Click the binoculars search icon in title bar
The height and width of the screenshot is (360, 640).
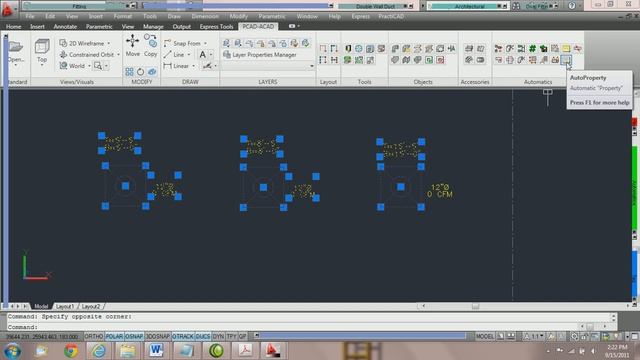(x=516, y=6)
